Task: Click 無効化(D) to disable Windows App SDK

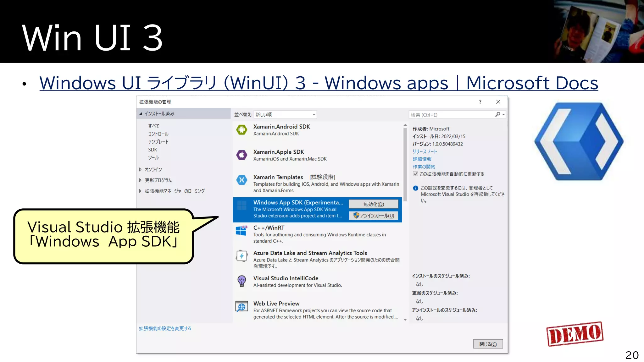Action: (x=374, y=204)
